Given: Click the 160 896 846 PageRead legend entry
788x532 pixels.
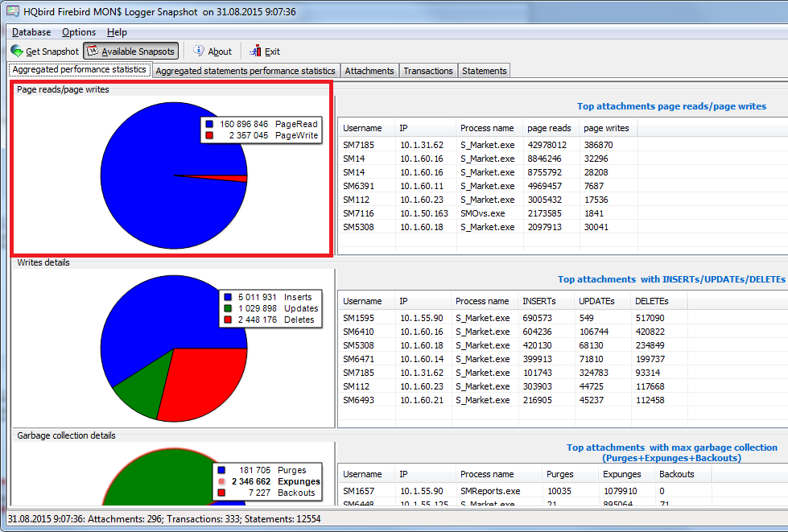Looking at the screenshot, I should pos(262,124).
